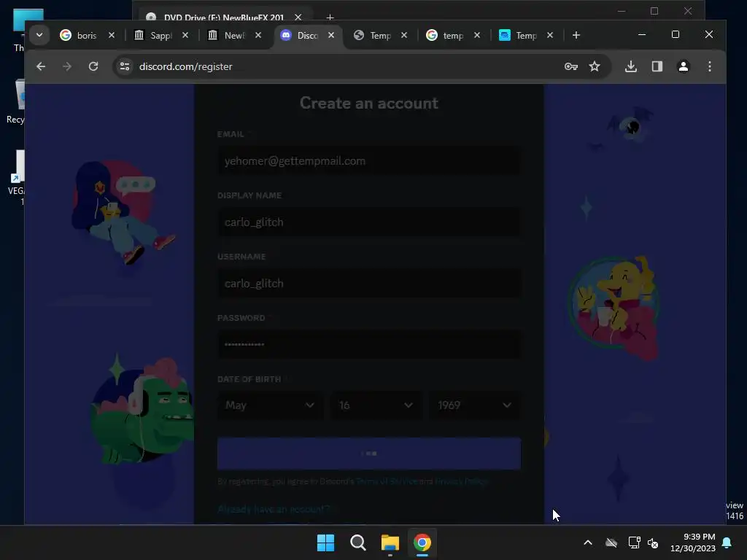Open the Windows Start menu
Image resolution: width=747 pixels, height=560 pixels.
coord(326,542)
